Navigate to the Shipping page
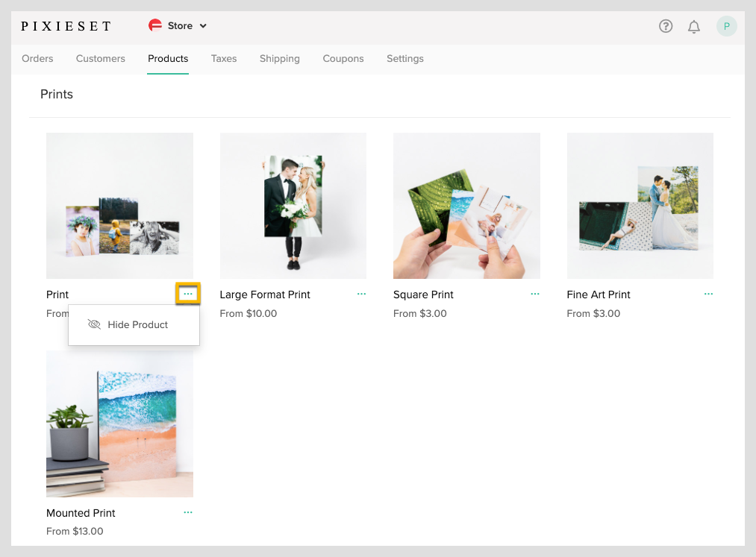Viewport: 756px width, 557px height. [279, 58]
